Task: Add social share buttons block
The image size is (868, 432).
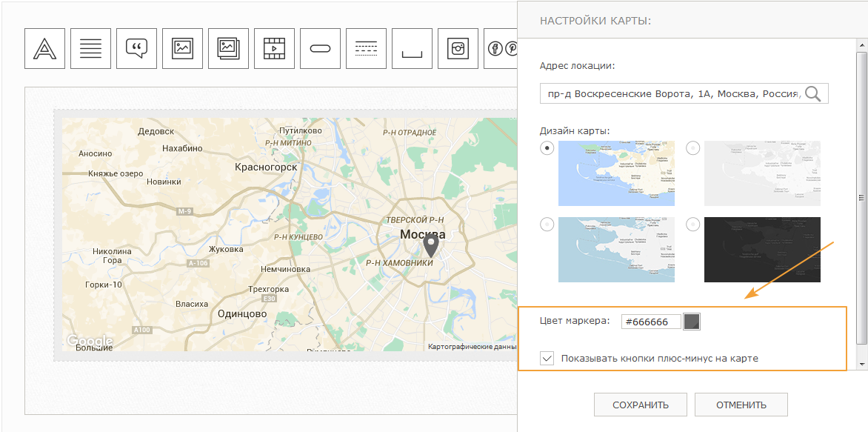Action: (x=501, y=49)
